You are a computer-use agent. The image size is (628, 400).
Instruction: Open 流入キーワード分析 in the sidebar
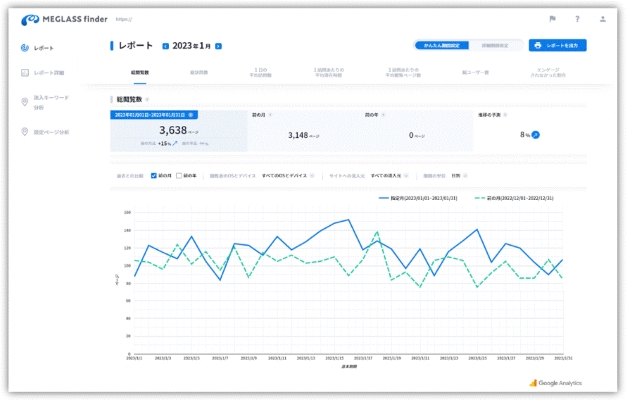(45, 103)
